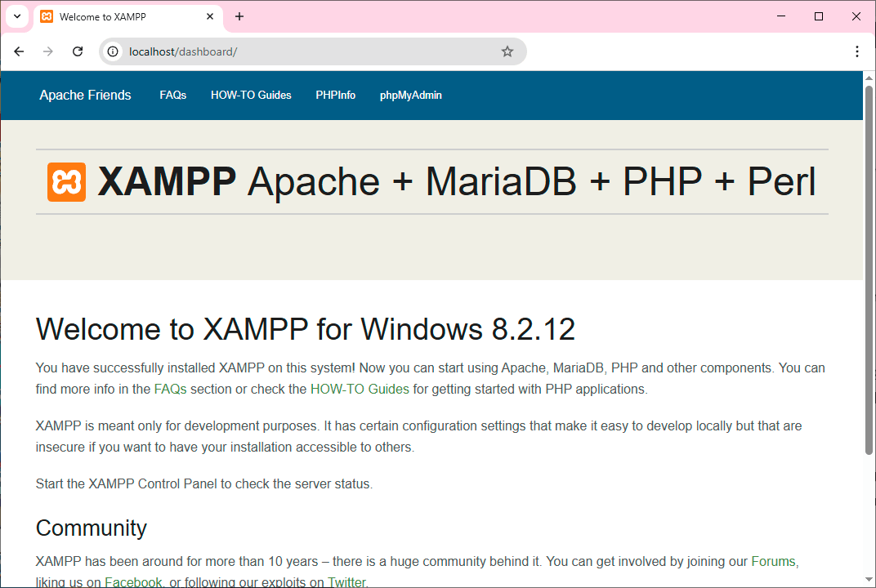This screenshot has width=876, height=588.
Task: Click the browser back arrow
Action: tap(19, 51)
